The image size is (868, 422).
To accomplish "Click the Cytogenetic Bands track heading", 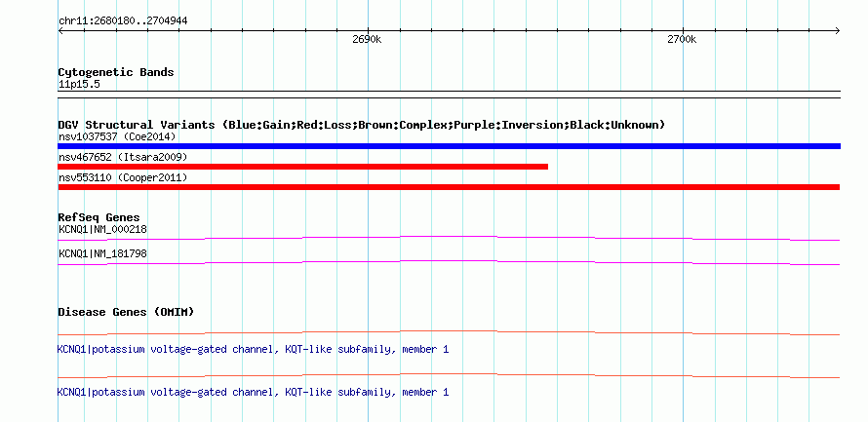I will pyautogui.click(x=116, y=72).
